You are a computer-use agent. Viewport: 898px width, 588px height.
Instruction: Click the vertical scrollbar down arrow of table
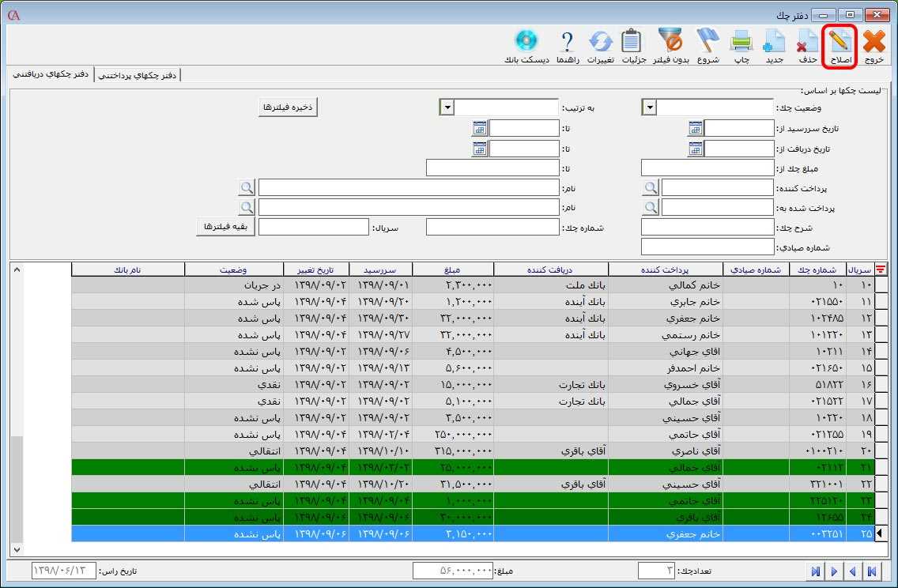(x=17, y=548)
